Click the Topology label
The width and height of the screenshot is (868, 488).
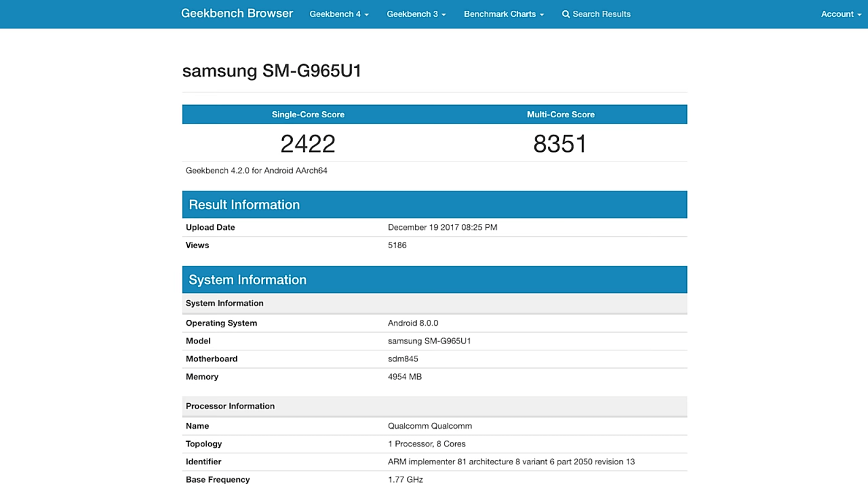(204, 444)
